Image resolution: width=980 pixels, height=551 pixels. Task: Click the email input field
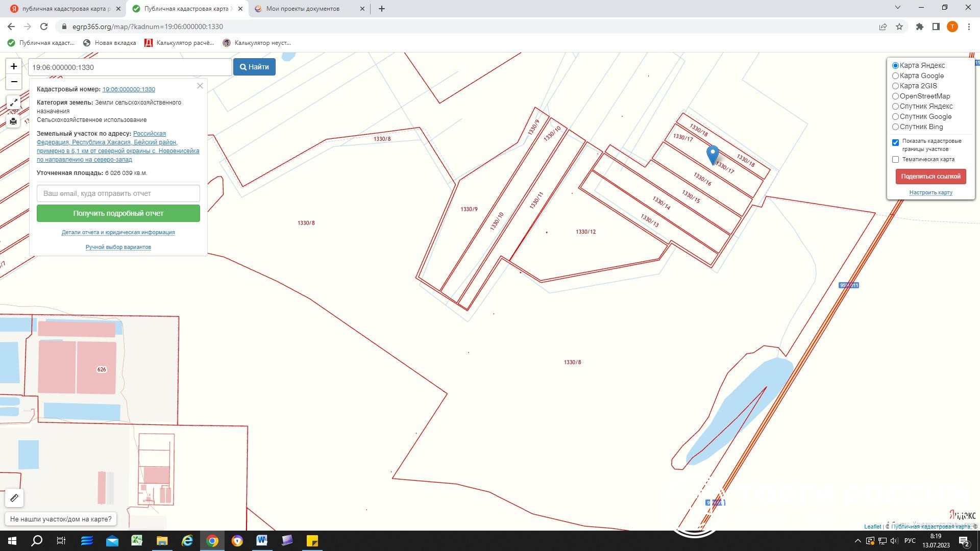coord(118,194)
